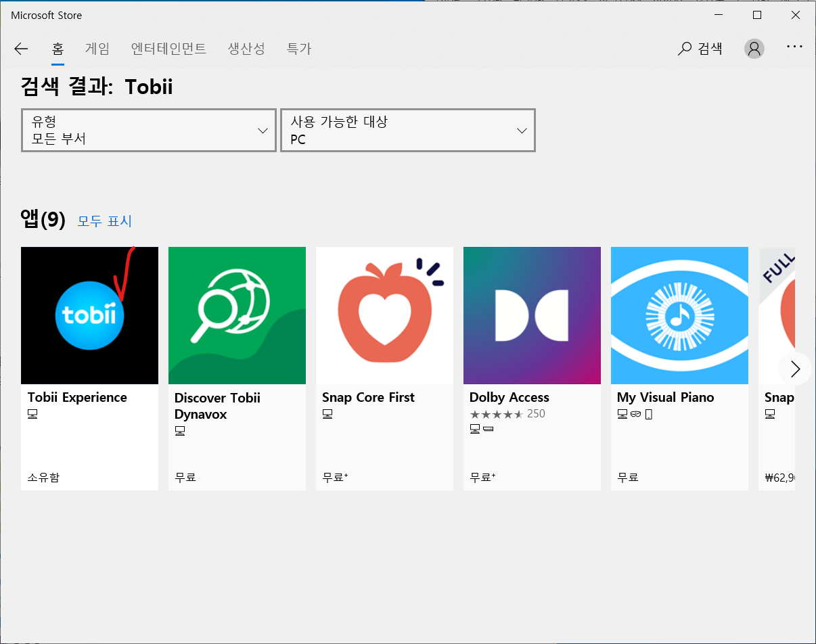Minimize the Microsoft Store window
Viewport: 816px width, 644px height.
(719, 15)
